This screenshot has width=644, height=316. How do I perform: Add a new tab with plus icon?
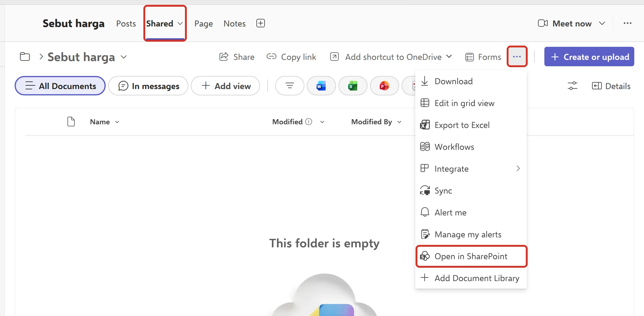pyautogui.click(x=261, y=23)
